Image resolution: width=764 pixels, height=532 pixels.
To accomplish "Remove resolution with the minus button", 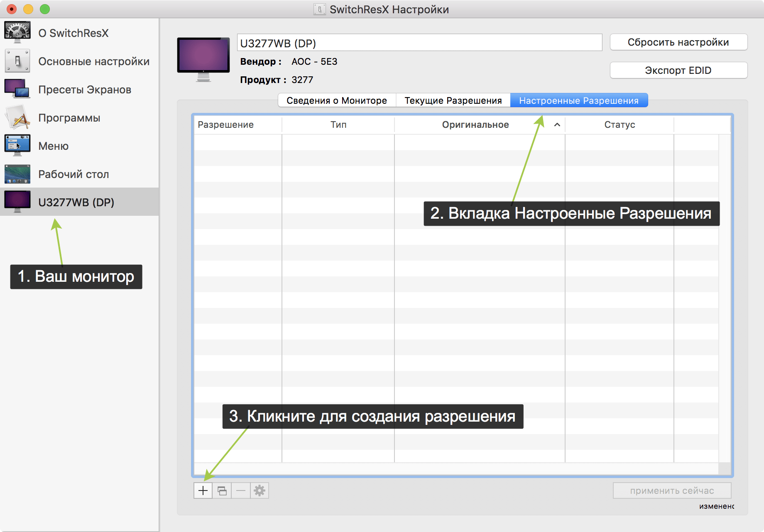I will [x=241, y=491].
